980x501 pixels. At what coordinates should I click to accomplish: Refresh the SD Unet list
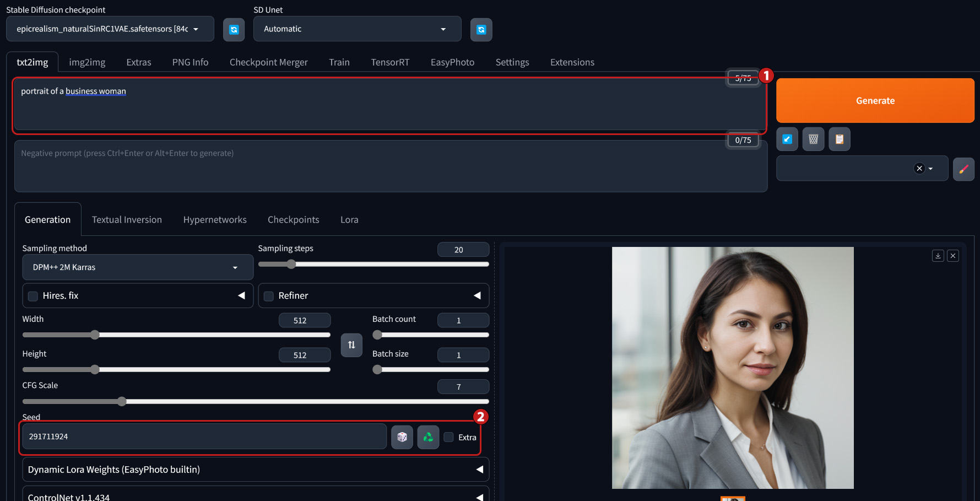coord(481,30)
